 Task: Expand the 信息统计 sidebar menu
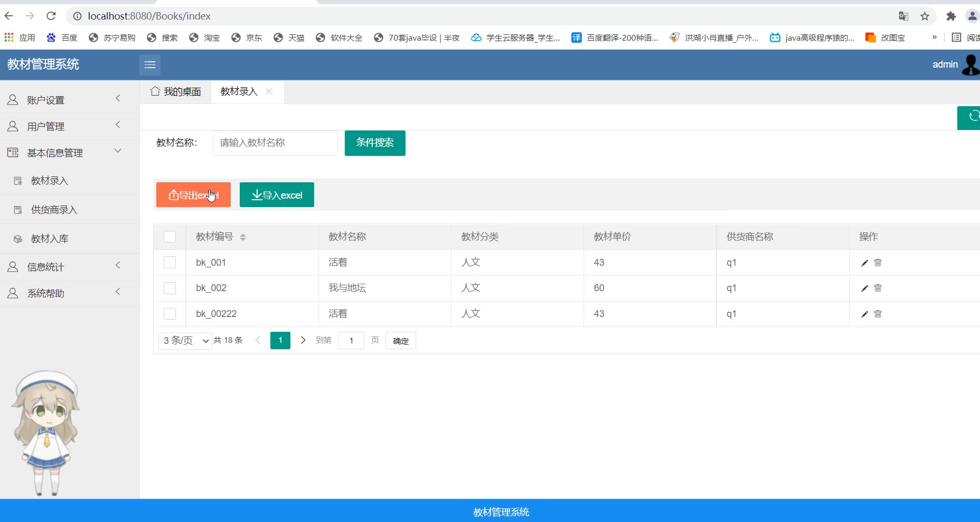coord(70,267)
